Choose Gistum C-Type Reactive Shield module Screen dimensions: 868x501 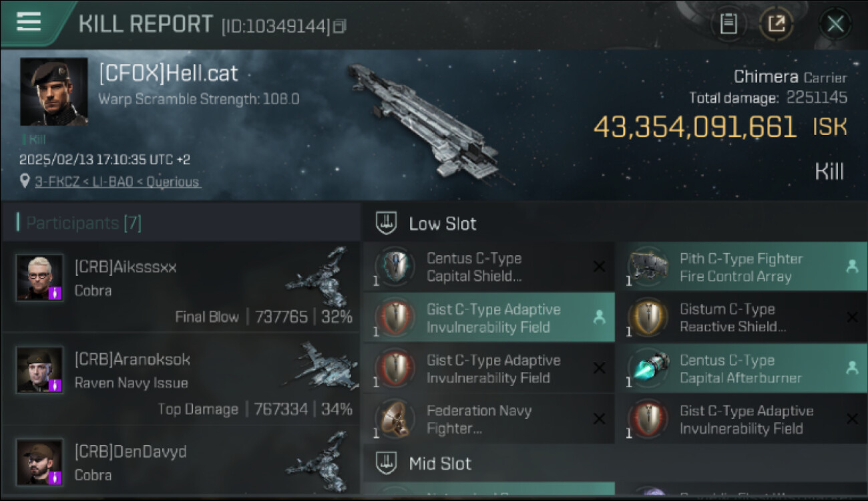[x=742, y=318]
